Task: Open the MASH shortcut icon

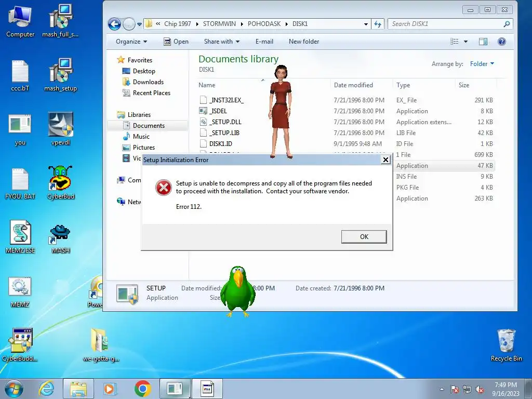Action: tap(60, 239)
